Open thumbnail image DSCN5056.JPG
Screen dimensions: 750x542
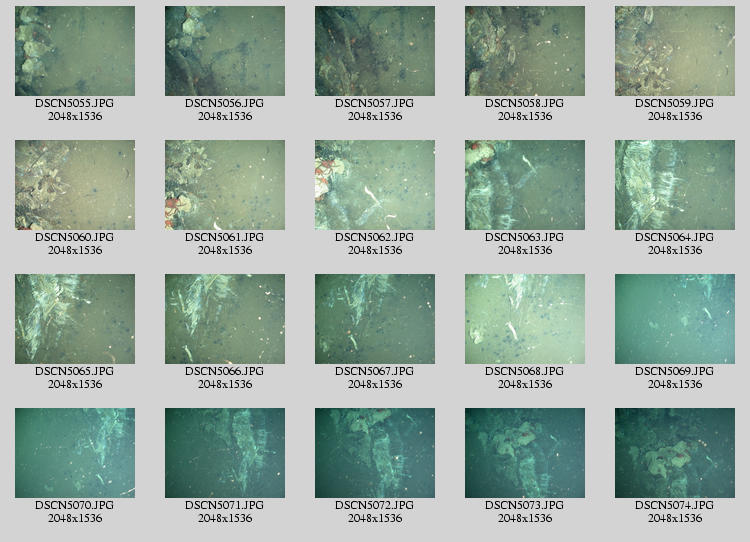tap(225, 51)
